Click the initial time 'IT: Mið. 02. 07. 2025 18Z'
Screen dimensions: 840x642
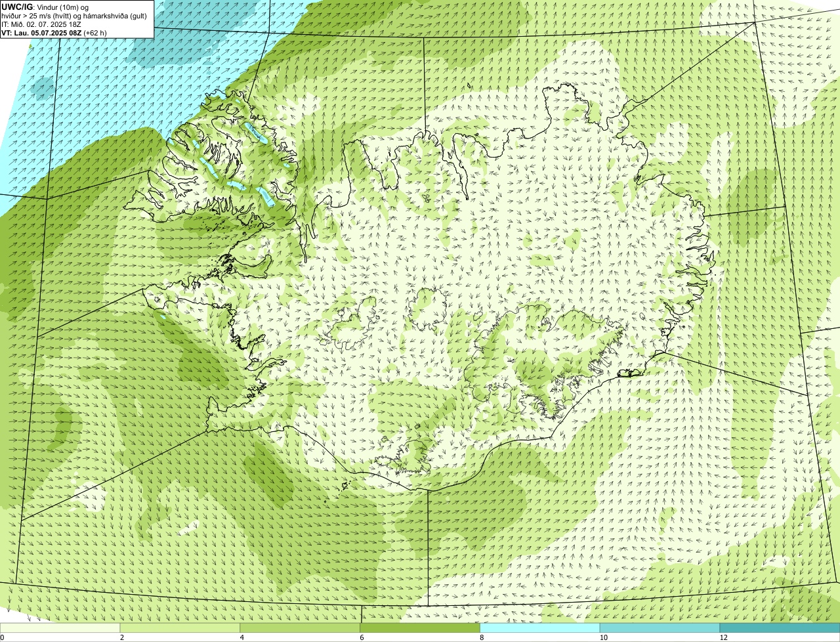click(41, 24)
